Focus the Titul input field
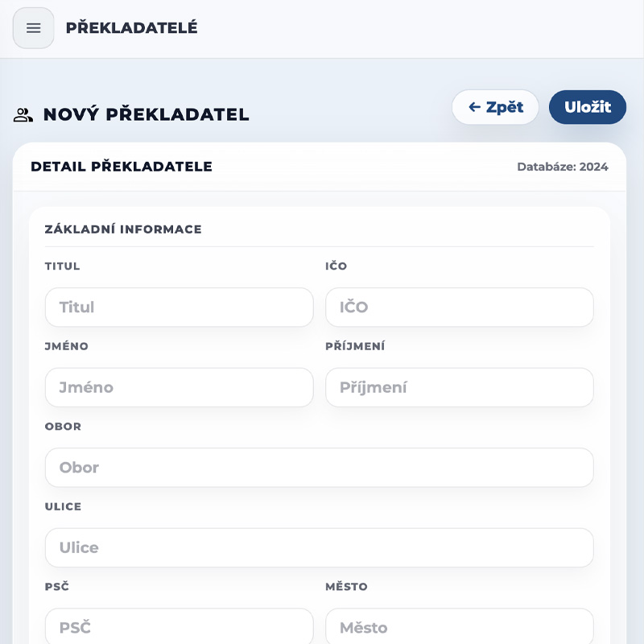Image resolution: width=644 pixels, height=644 pixels. pyautogui.click(x=179, y=308)
